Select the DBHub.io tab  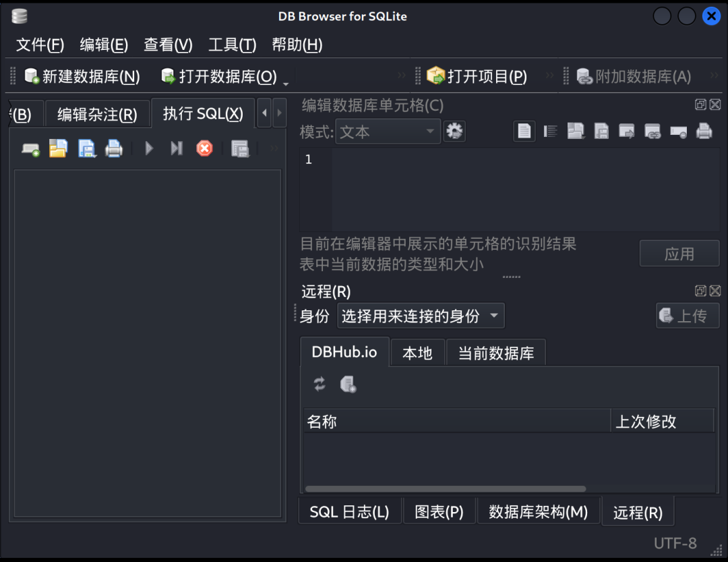click(344, 352)
